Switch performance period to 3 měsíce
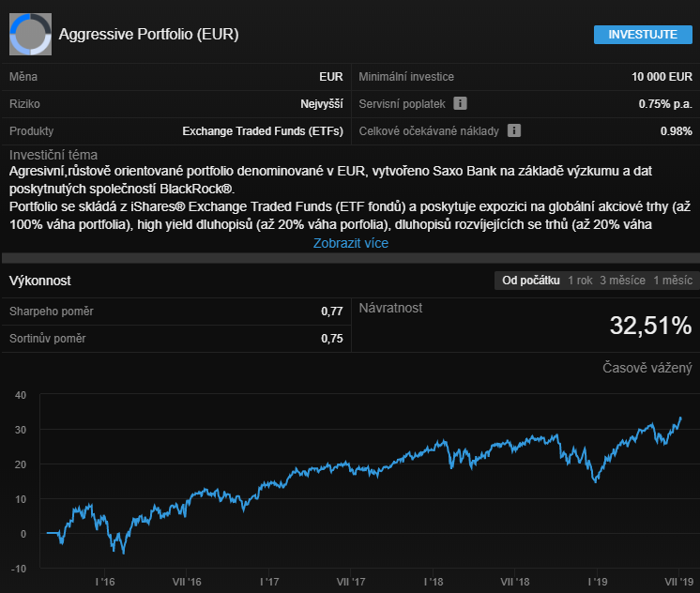Viewport: 700px width, 593px height. coord(622,281)
